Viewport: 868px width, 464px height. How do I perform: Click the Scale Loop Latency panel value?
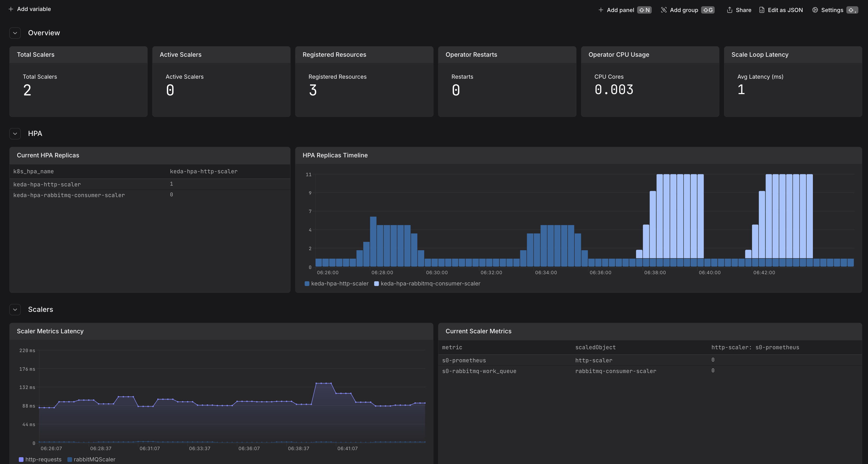[741, 90]
